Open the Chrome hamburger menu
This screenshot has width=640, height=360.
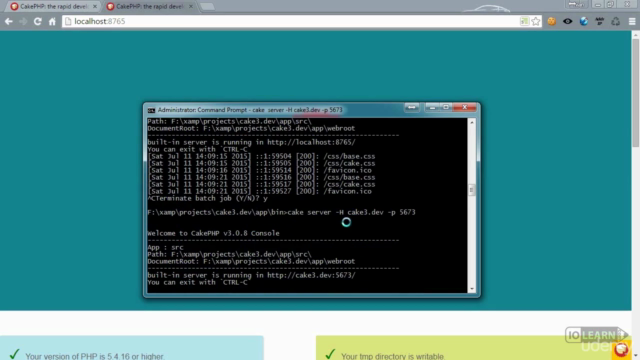(x=632, y=21)
